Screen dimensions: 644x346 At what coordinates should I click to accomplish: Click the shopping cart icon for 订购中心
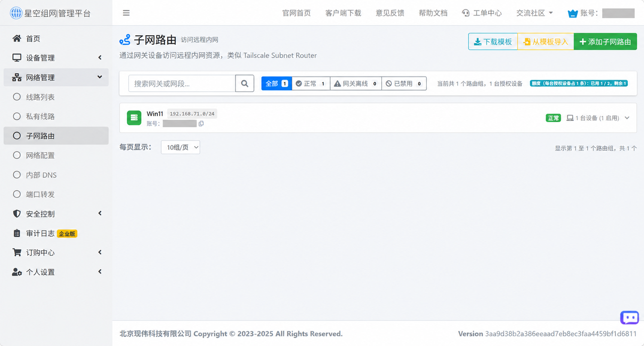point(17,252)
